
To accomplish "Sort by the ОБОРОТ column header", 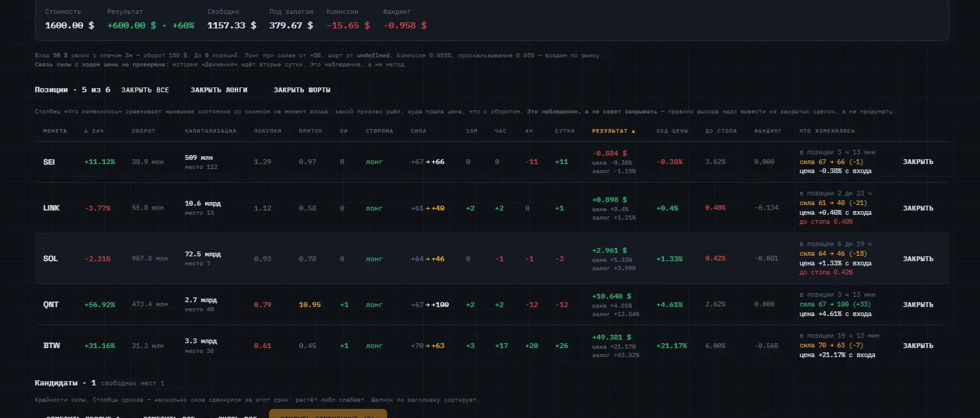I will pos(144,131).
